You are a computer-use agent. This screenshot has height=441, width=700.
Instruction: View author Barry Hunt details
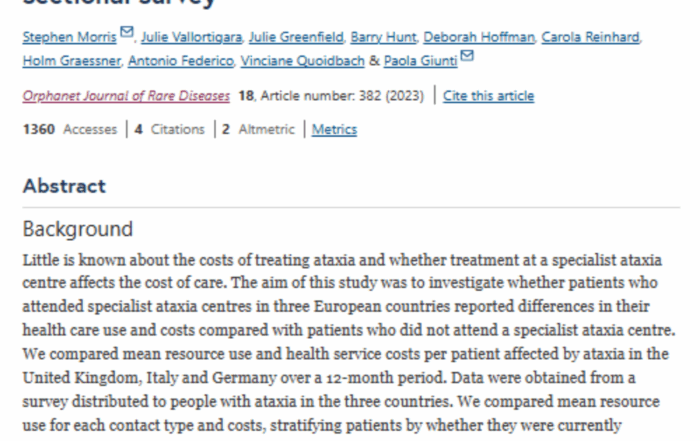[x=382, y=37]
